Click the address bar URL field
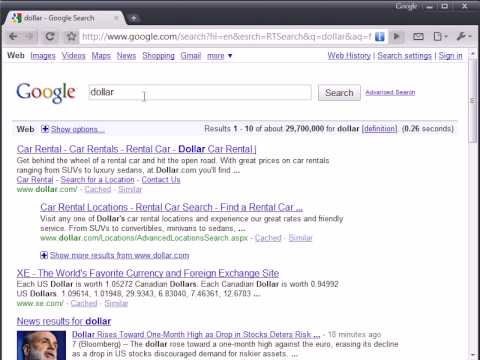Image resolution: width=480 pixels, height=360 pixels. [x=227, y=36]
